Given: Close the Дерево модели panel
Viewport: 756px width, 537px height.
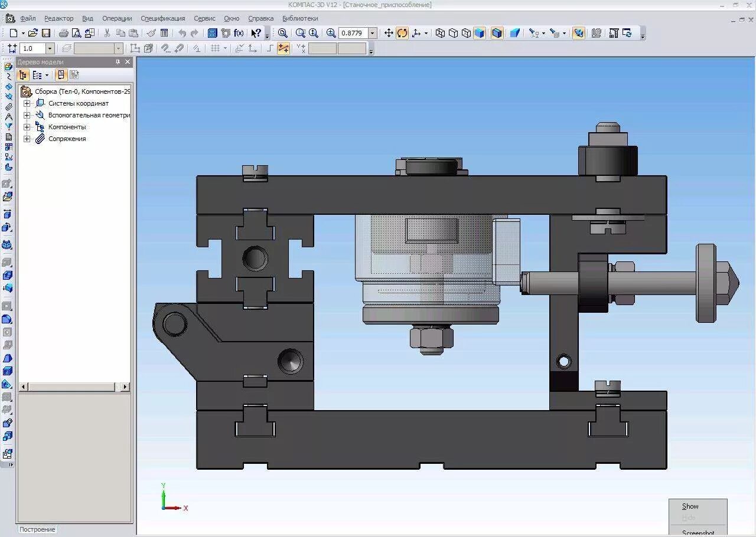Looking at the screenshot, I should pos(128,61).
